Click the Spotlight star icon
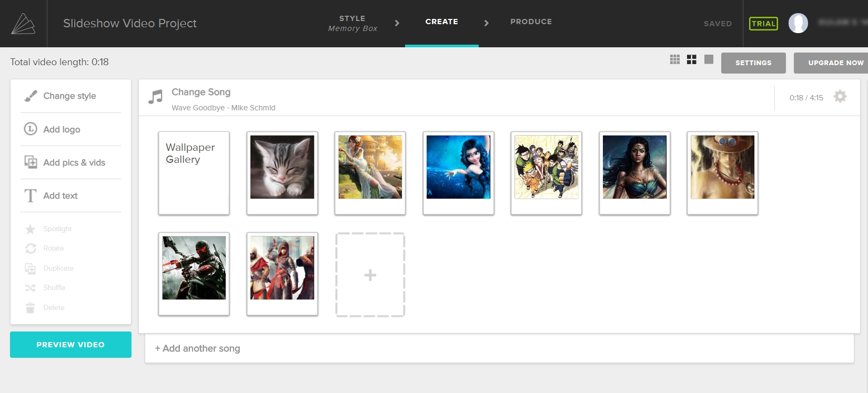 click(31, 229)
